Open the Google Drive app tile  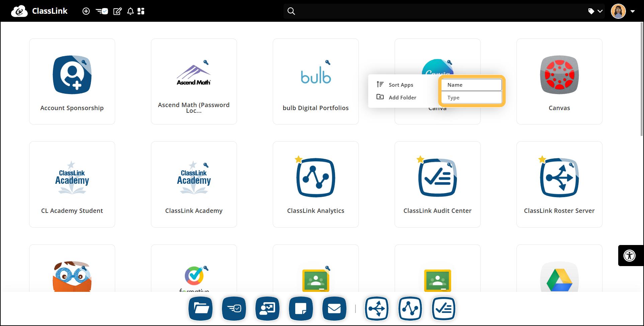click(x=559, y=268)
